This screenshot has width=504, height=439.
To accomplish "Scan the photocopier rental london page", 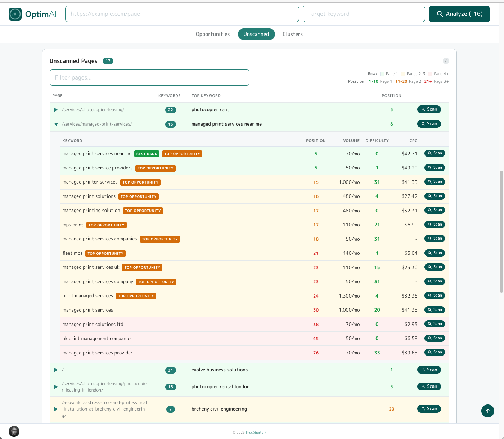I will (429, 386).
